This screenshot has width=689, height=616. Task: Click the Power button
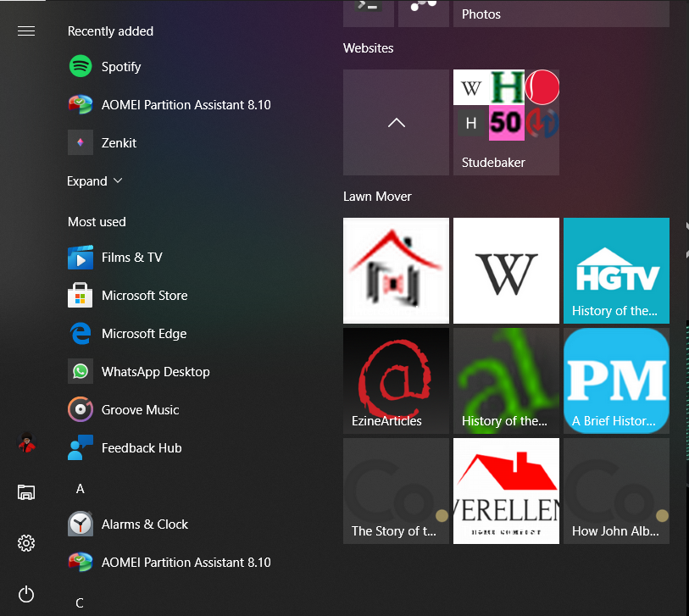[26, 595]
